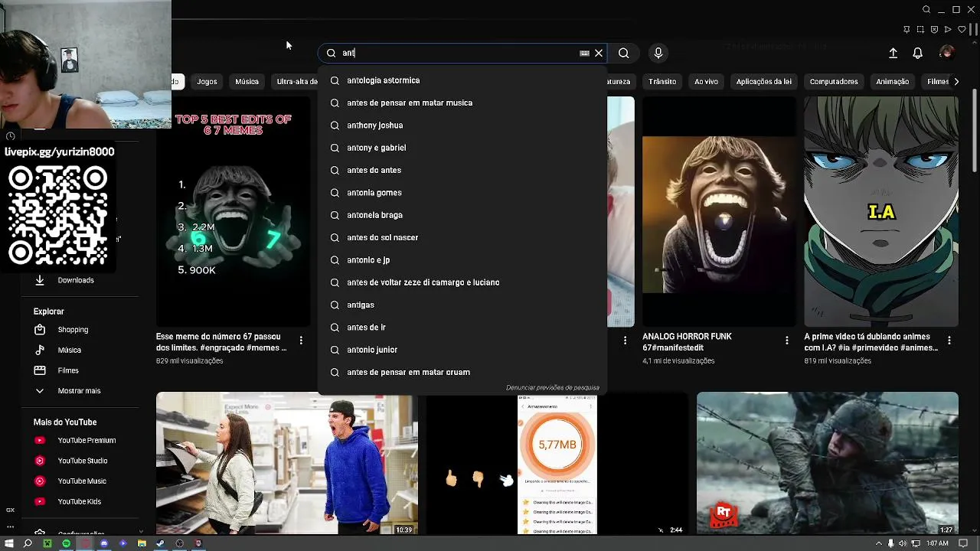This screenshot has height=551, width=980.
Task: Click the browser pin icon in toolbar
Action: click(906, 30)
